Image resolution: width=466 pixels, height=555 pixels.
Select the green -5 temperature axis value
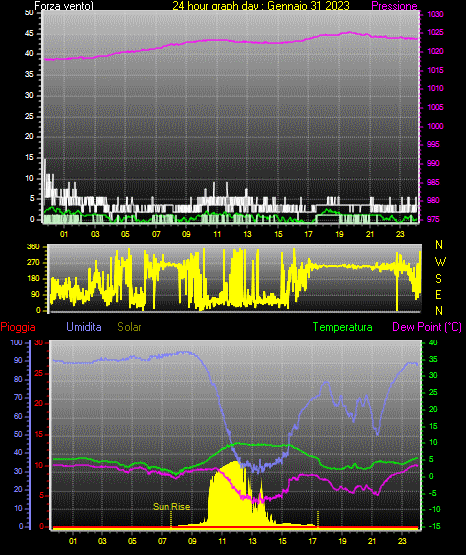point(434,493)
